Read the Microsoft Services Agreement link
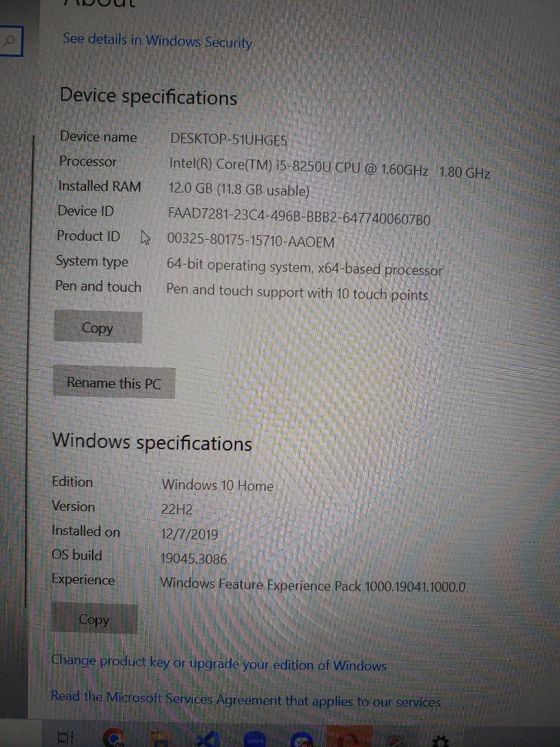Screen dimensions: 560x747 245,699
